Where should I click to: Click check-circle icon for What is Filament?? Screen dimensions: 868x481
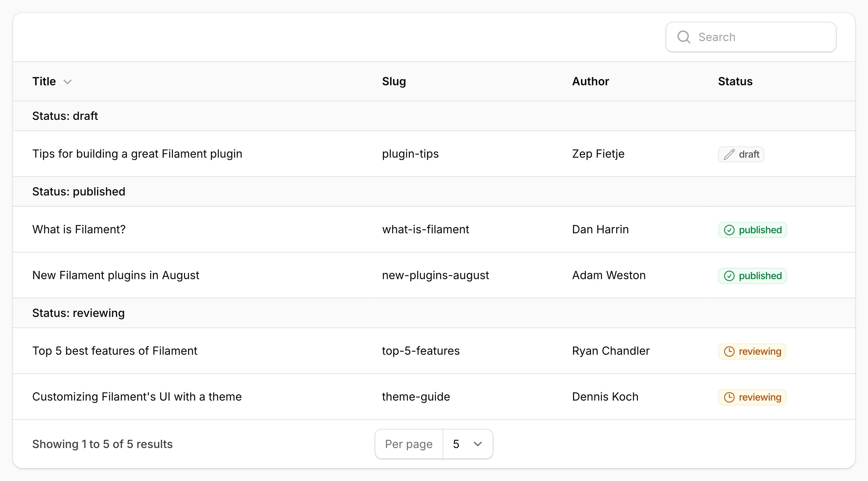(x=729, y=230)
